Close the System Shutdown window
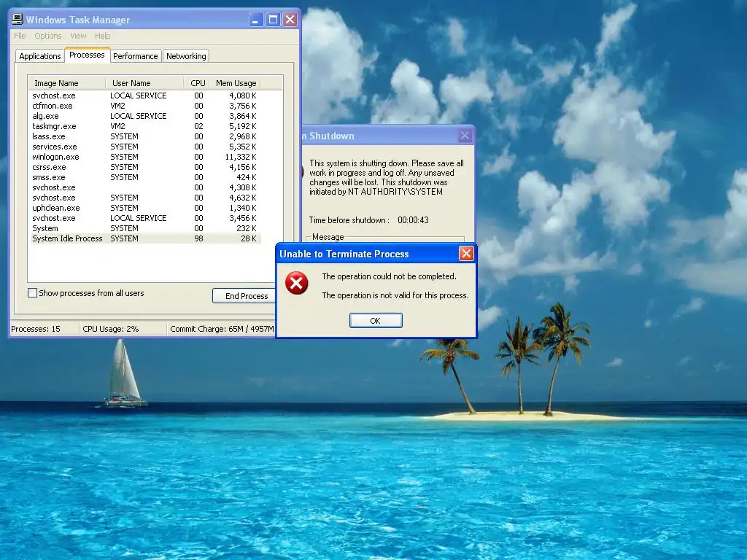 tap(465, 136)
